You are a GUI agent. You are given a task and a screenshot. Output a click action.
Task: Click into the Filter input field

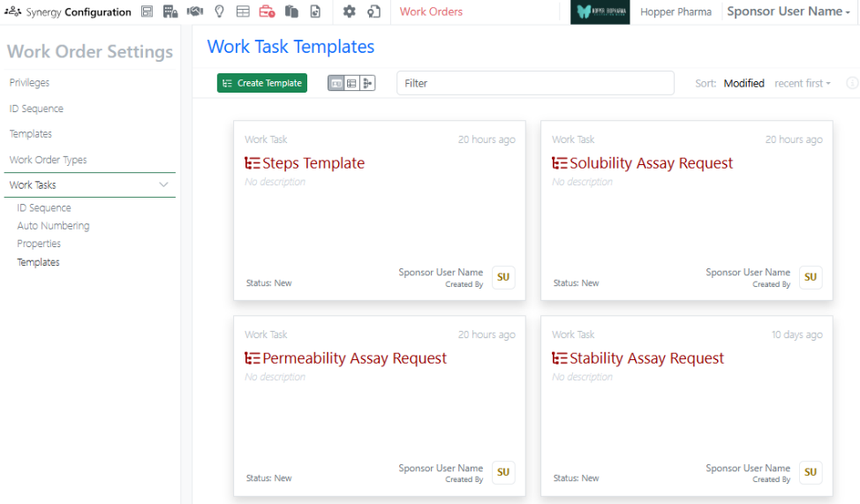(x=535, y=83)
